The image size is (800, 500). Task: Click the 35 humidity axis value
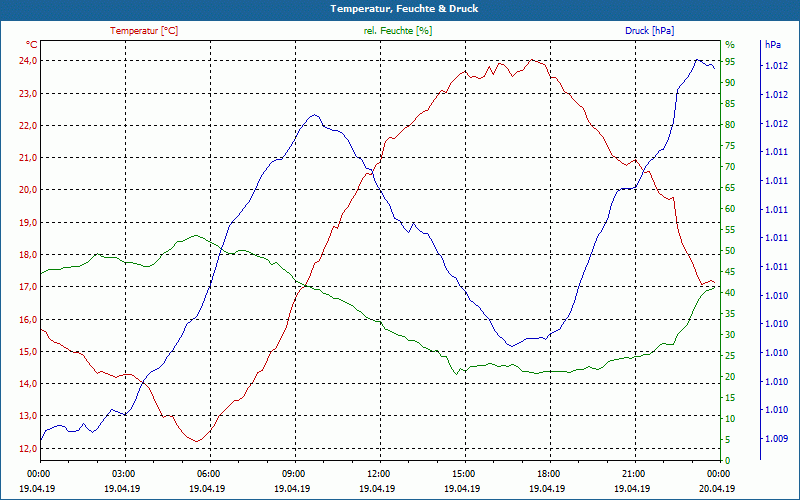tap(730, 314)
